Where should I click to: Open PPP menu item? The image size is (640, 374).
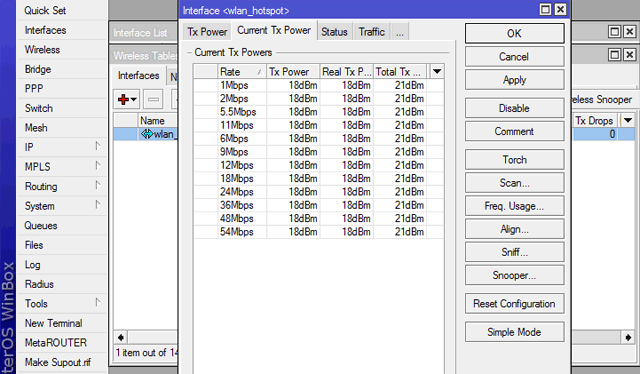(x=62, y=89)
